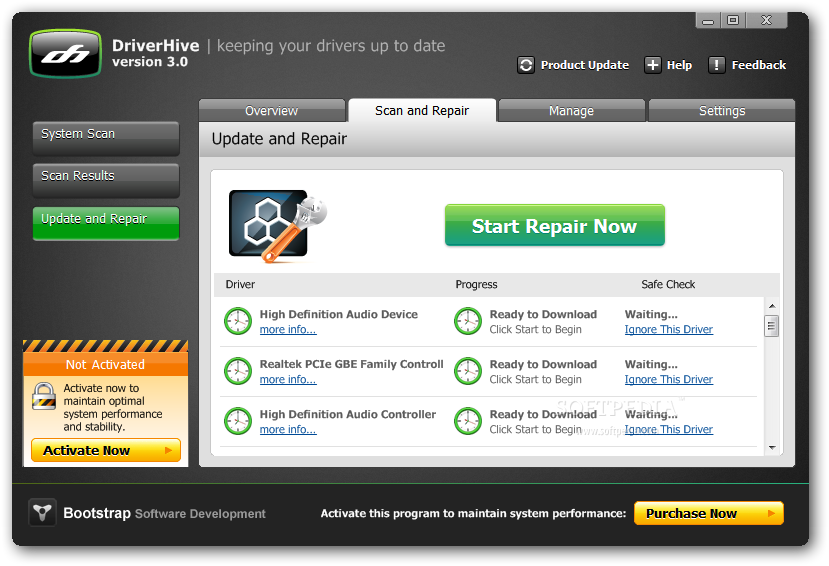Click the Purchase Now button
Viewport: 829px width, 566px height.
click(708, 513)
